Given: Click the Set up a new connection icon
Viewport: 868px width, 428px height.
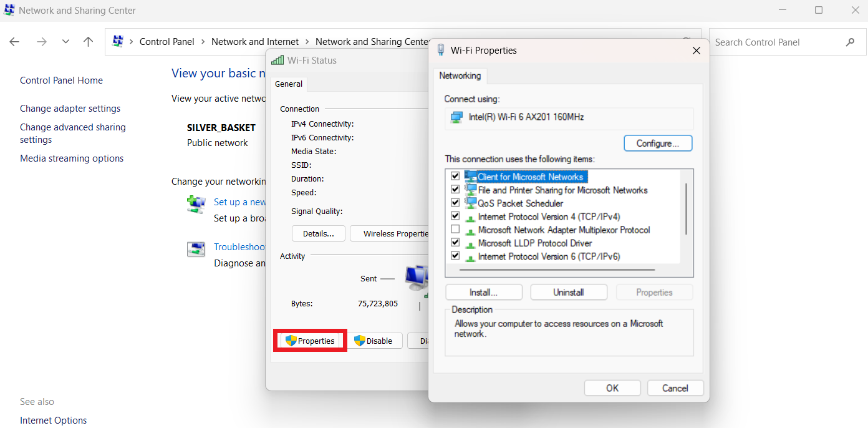Looking at the screenshot, I should (x=196, y=204).
